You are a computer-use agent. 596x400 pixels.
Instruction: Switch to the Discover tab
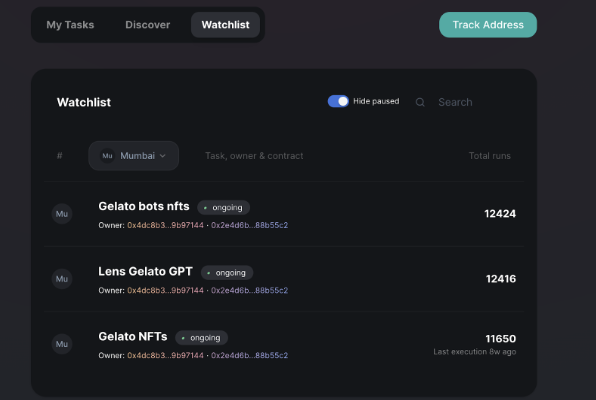click(x=148, y=25)
